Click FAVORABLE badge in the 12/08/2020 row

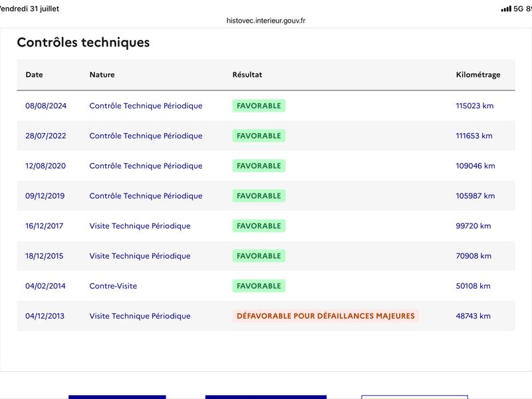click(259, 166)
